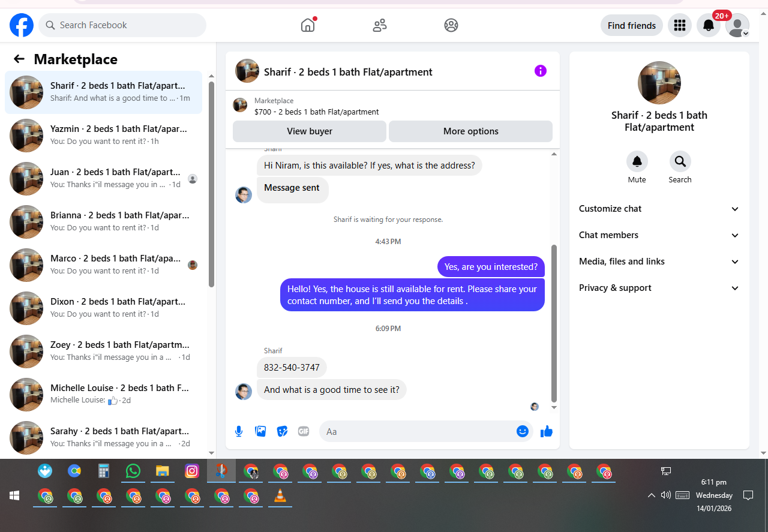Open Zoey conversation in the list
This screenshot has width=768, height=532.
pyautogui.click(x=103, y=351)
